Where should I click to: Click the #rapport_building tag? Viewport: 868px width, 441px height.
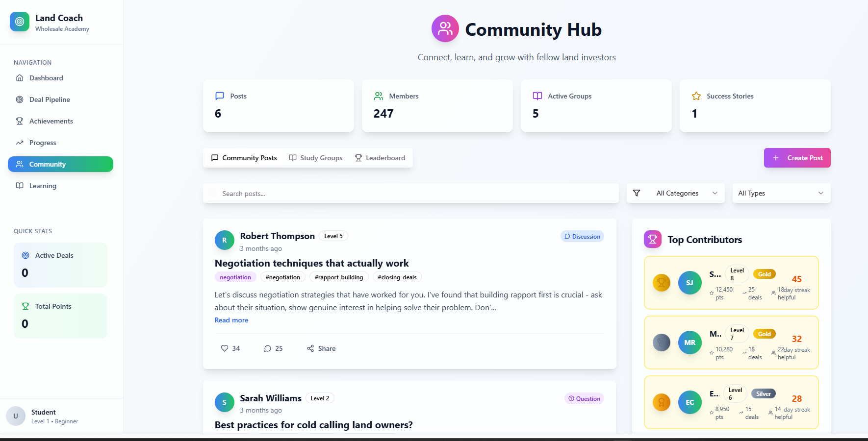tap(339, 277)
